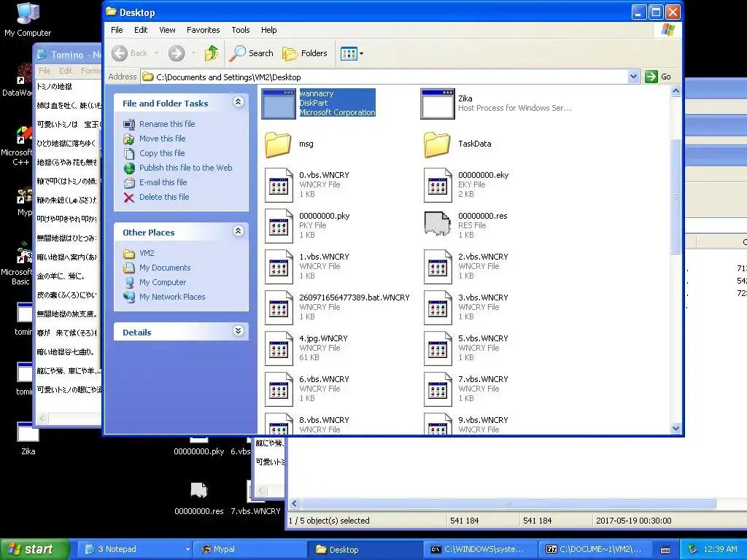Image resolution: width=747 pixels, height=560 pixels.
Task: Open the Tools menu
Action: tap(241, 30)
